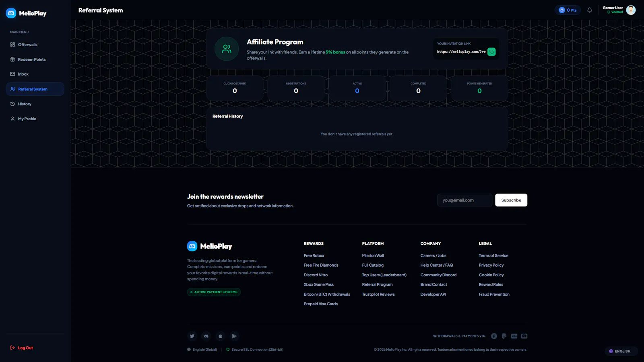Open the footer Referral Program link

[377, 285]
